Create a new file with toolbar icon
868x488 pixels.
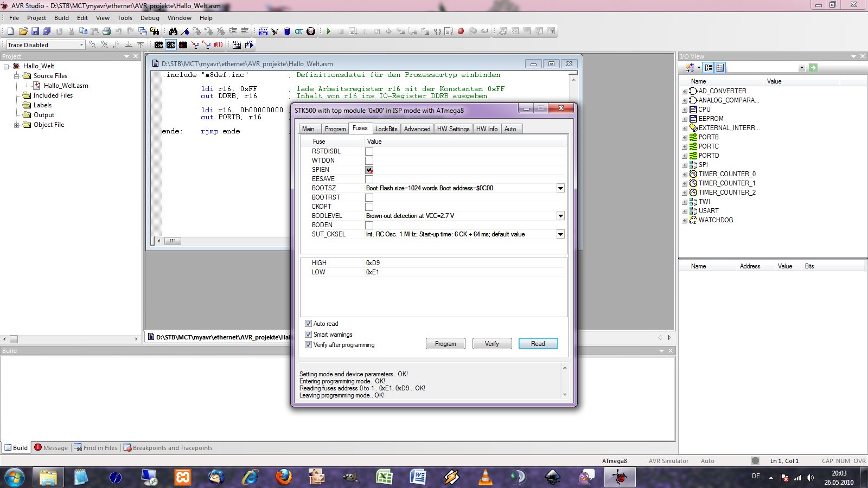point(11,31)
